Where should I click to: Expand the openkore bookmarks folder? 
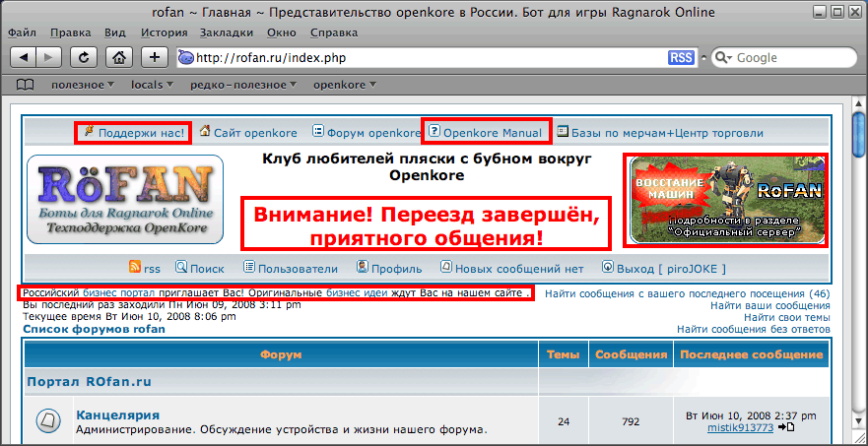(x=345, y=86)
